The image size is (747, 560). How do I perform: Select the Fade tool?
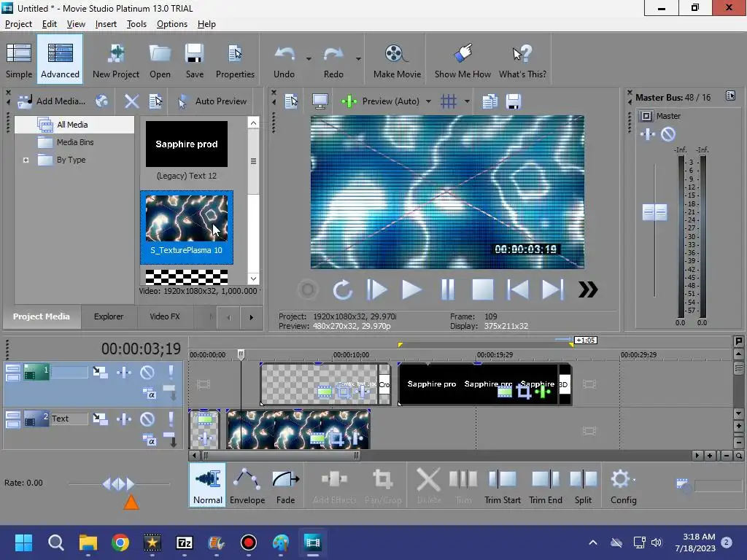tap(285, 485)
